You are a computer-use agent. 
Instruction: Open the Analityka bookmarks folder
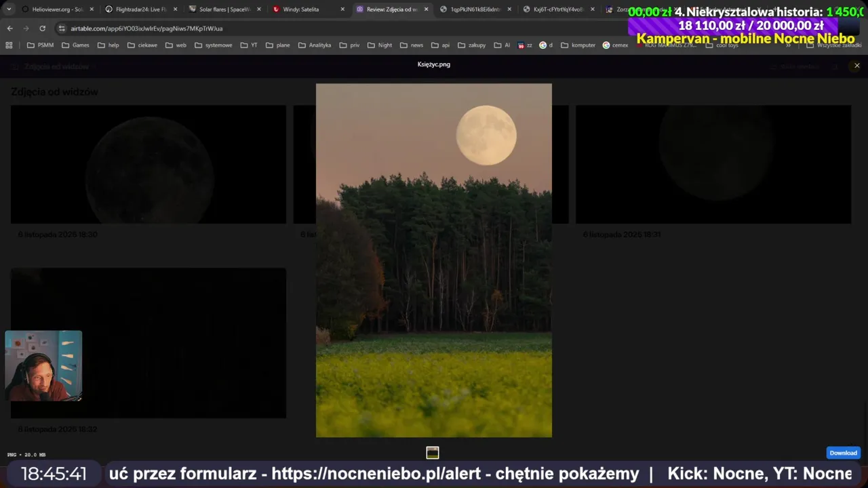point(315,45)
